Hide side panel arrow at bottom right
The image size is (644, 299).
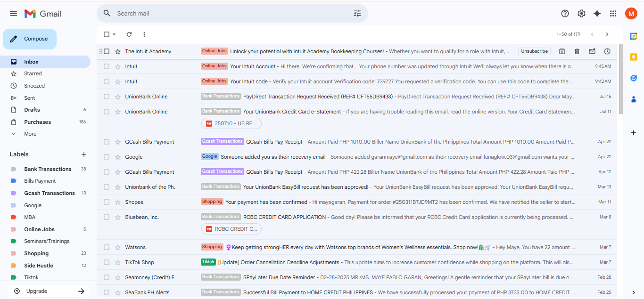[634, 292]
